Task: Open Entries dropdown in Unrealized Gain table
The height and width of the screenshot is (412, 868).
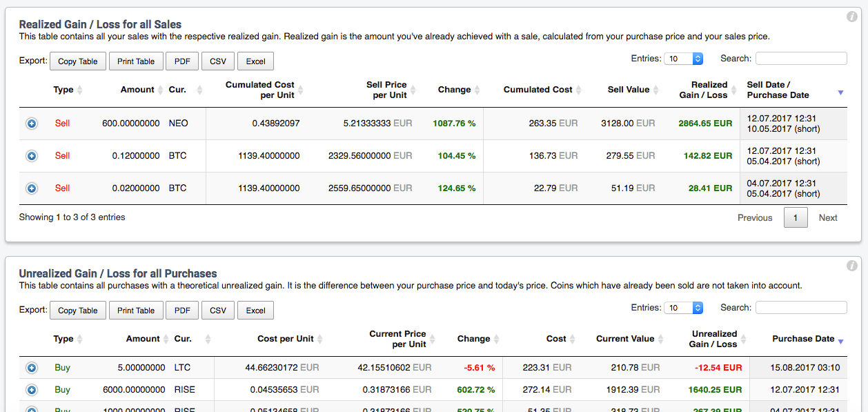Action: point(683,308)
